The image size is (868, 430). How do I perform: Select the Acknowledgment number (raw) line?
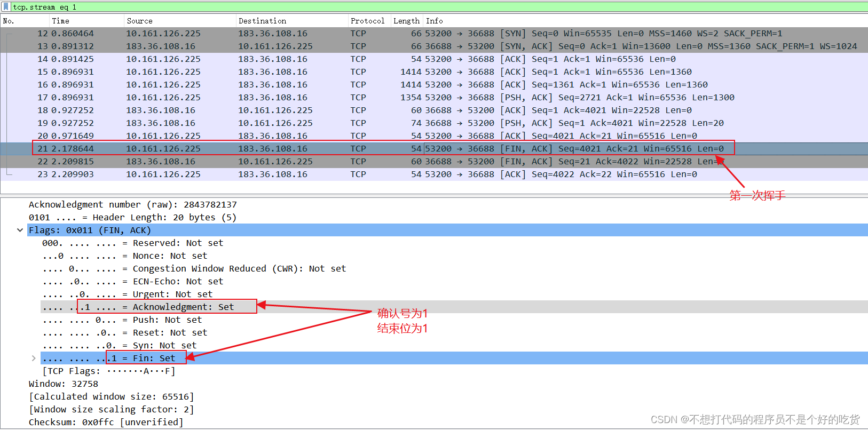(x=132, y=205)
